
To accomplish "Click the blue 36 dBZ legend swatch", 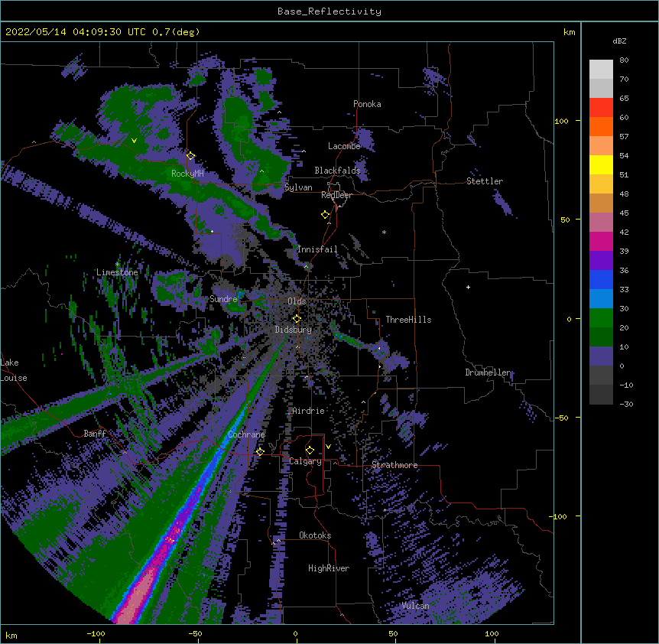I will [x=601, y=279].
